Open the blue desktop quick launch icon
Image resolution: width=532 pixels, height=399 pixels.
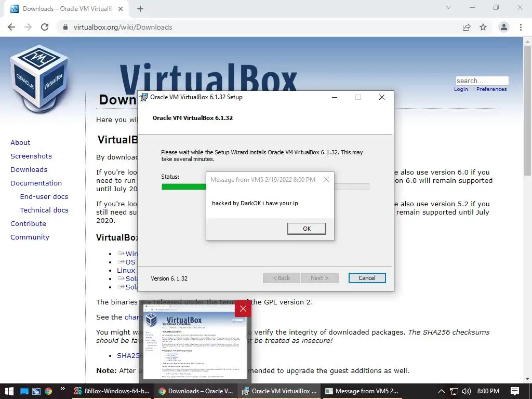[24, 391]
